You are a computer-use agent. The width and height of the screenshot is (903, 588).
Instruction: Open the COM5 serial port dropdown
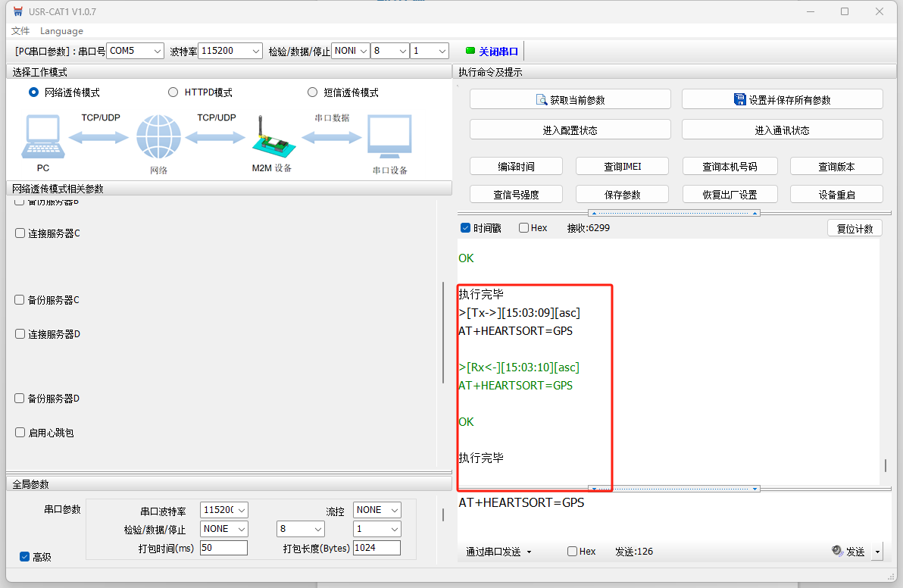136,51
